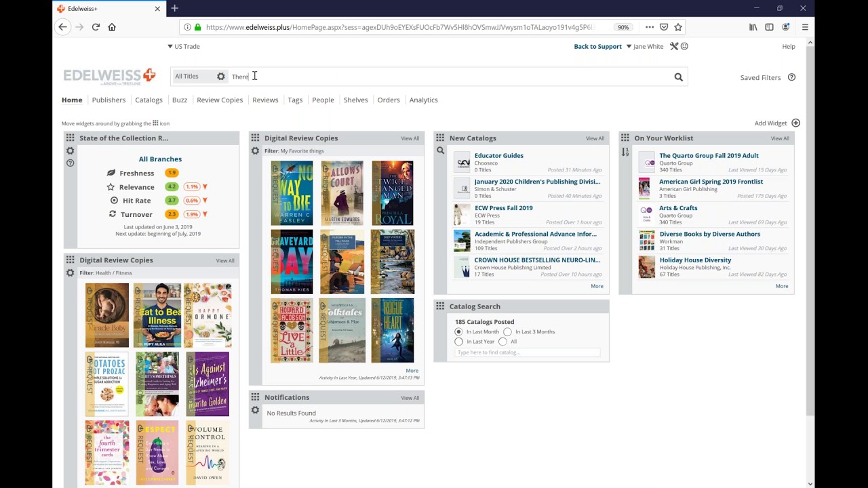Image resolution: width=868 pixels, height=488 pixels.
Task: Open the Catalogs tab
Action: [149, 100]
